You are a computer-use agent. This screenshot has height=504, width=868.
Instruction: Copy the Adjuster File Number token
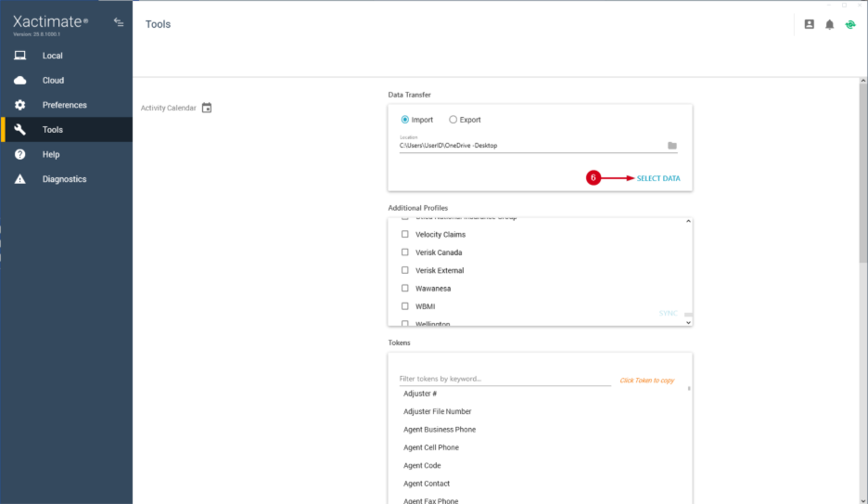tap(438, 411)
